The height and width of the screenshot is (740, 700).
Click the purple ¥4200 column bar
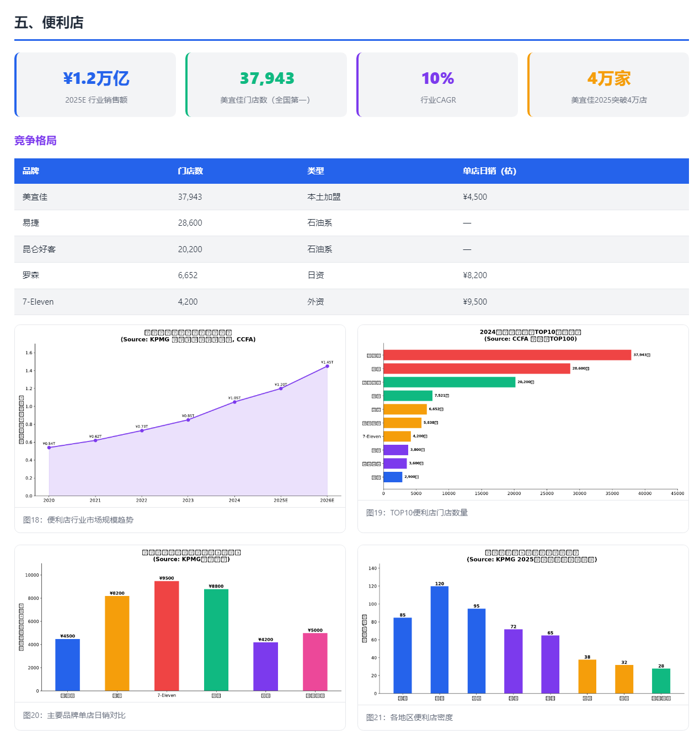pyautogui.click(x=265, y=667)
